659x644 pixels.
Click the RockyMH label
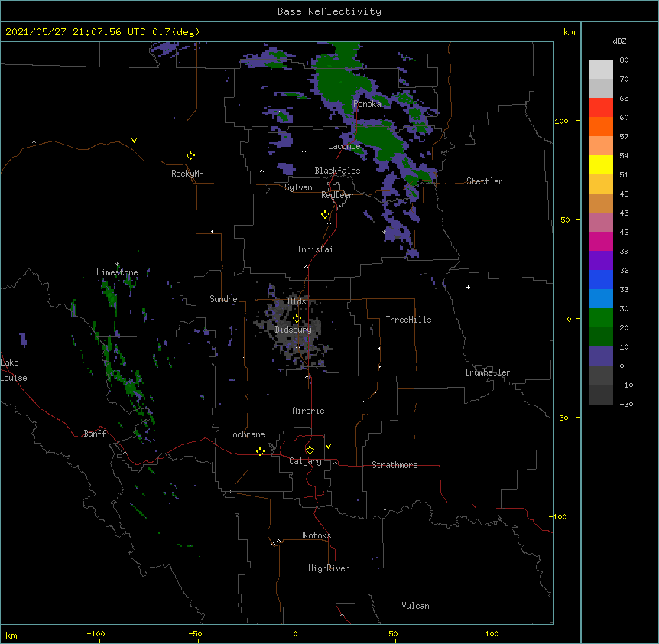click(x=187, y=174)
